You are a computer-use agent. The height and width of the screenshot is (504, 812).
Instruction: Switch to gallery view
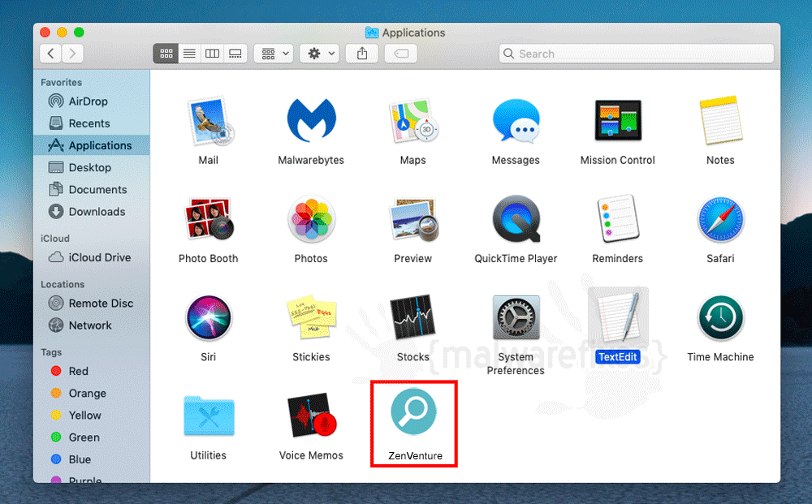pyautogui.click(x=235, y=54)
